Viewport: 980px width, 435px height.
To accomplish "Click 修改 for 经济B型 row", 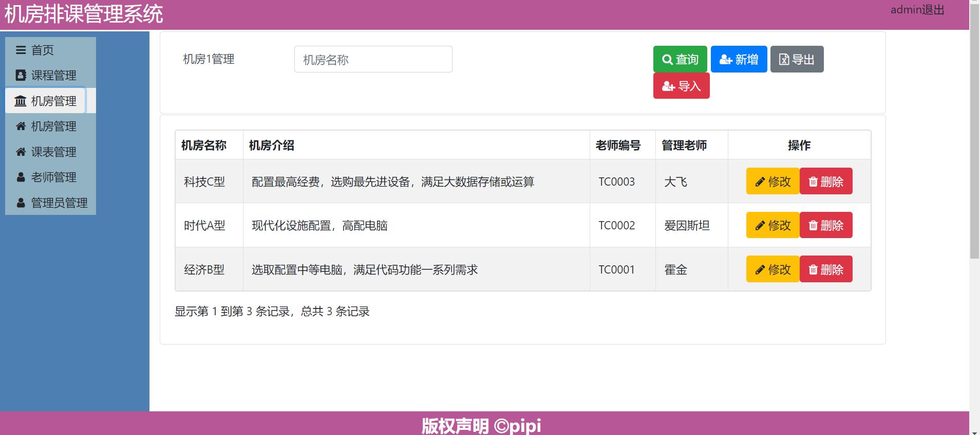I will pyautogui.click(x=772, y=269).
